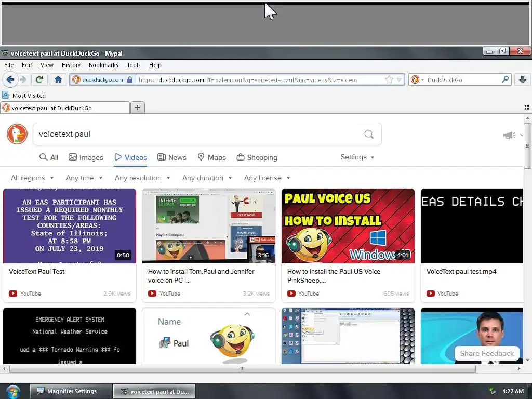The width and height of the screenshot is (532, 399).
Task: Open the Tools menu
Action: [134, 65]
